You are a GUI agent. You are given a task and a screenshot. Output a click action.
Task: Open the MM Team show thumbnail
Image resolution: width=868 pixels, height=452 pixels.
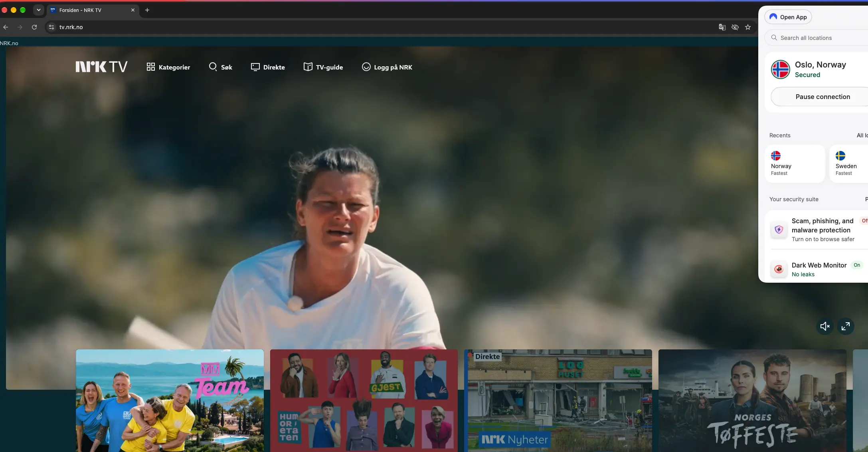(x=170, y=400)
